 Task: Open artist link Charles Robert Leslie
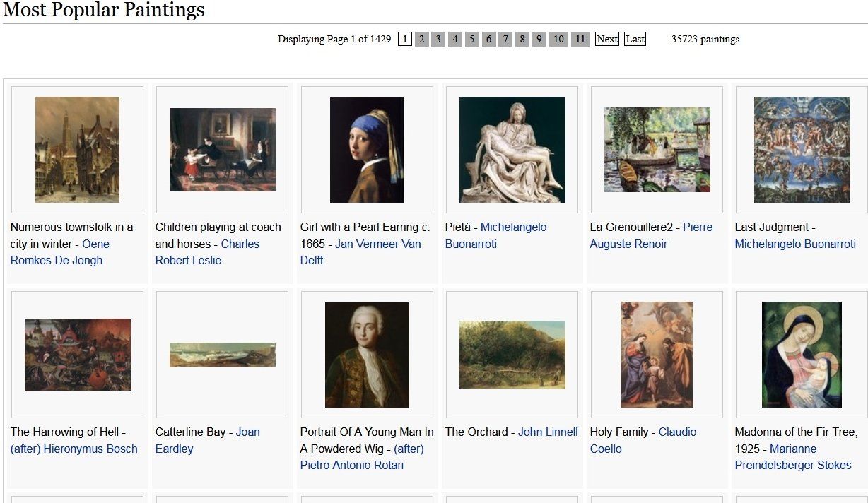point(207,252)
